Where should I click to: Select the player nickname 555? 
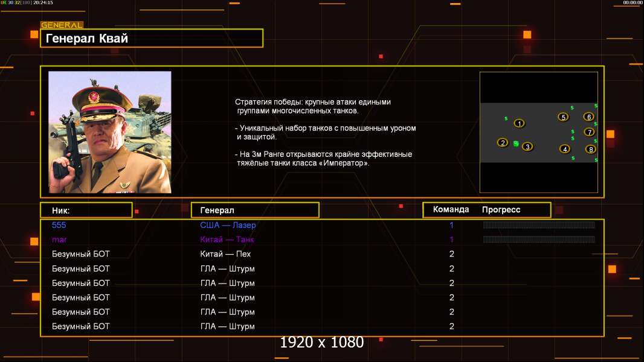click(x=59, y=225)
